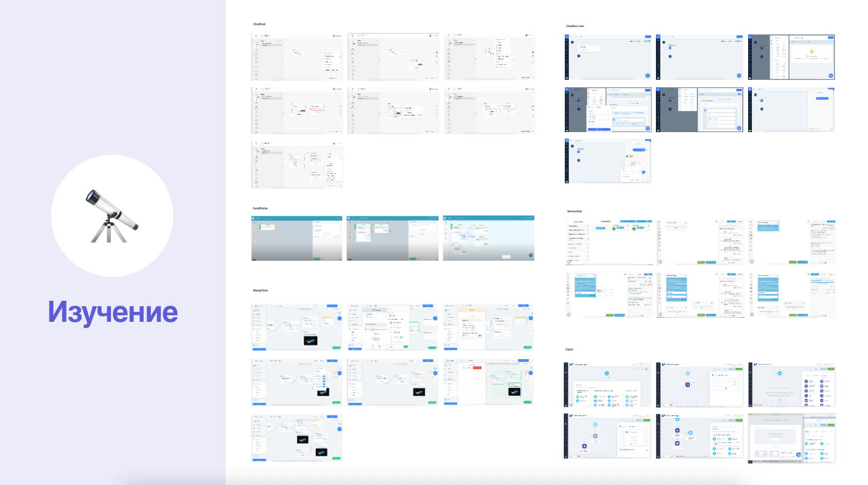Open the seventh ManyChat screenshot thumbnail
Viewport: 868px width, 485px height.
click(297, 438)
